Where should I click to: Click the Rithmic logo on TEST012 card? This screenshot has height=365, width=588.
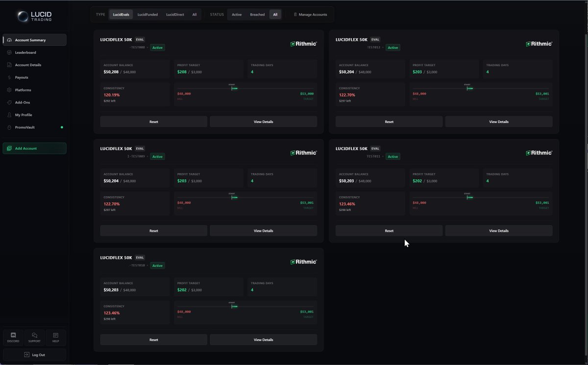click(539, 44)
